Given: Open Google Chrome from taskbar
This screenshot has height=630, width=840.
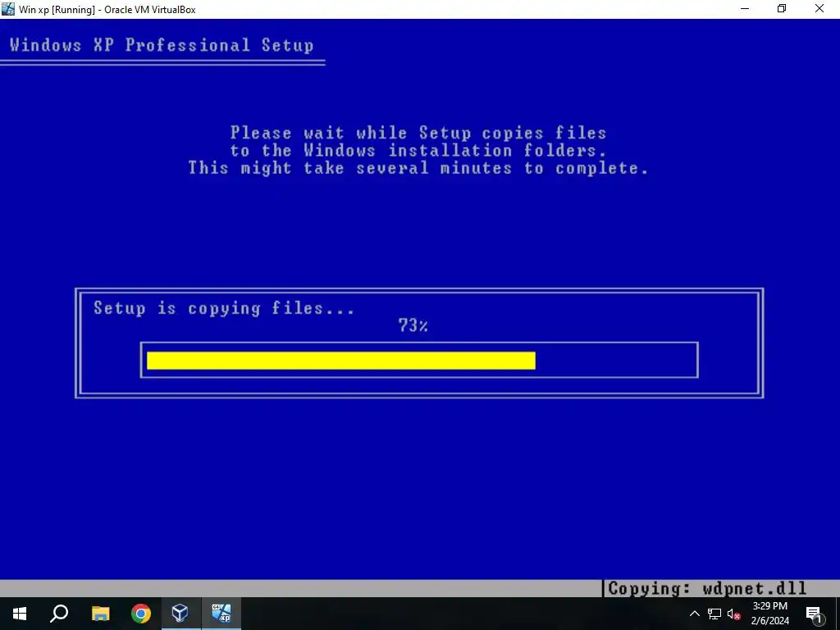Looking at the screenshot, I should pyautogui.click(x=141, y=614).
